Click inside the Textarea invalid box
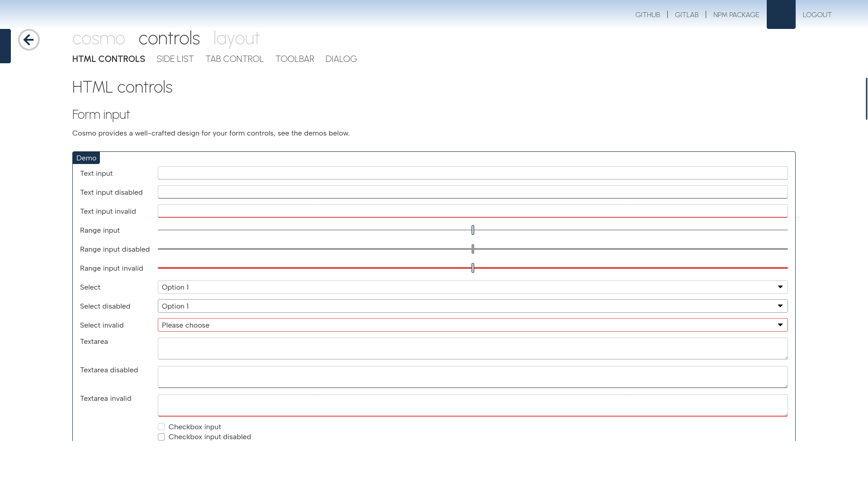Viewport: 868px width, 488px height. [x=472, y=405]
